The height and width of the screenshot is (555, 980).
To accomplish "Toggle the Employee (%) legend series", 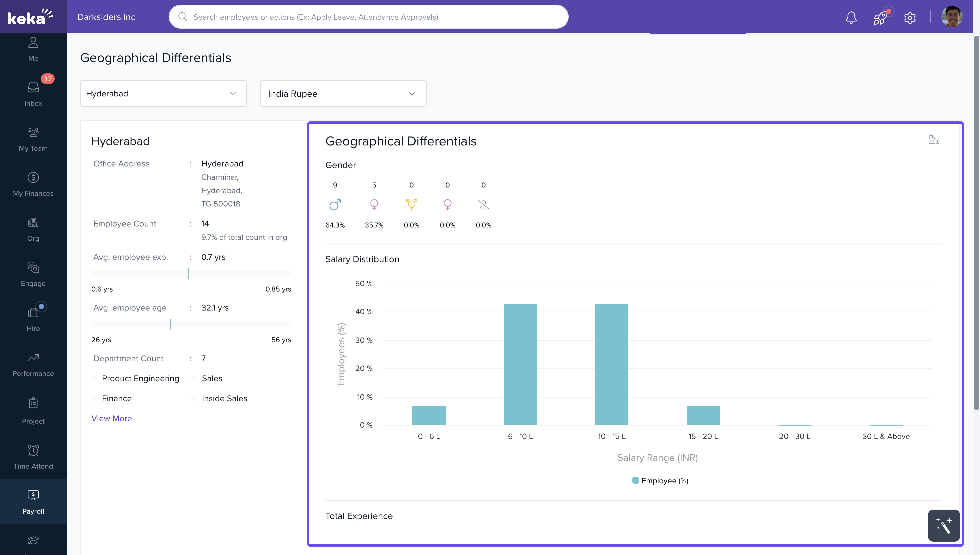I will point(660,480).
